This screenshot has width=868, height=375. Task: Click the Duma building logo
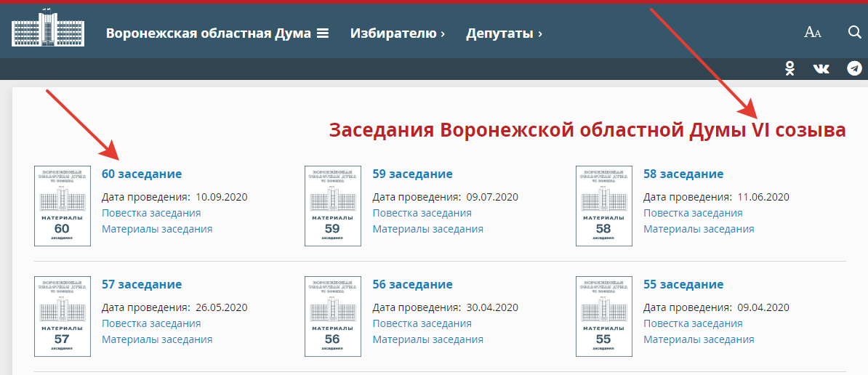[x=48, y=28]
